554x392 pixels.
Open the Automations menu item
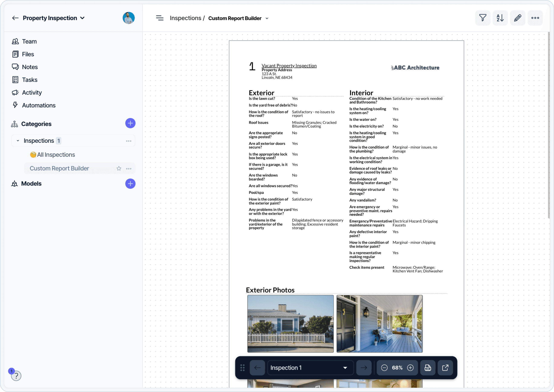point(39,105)
